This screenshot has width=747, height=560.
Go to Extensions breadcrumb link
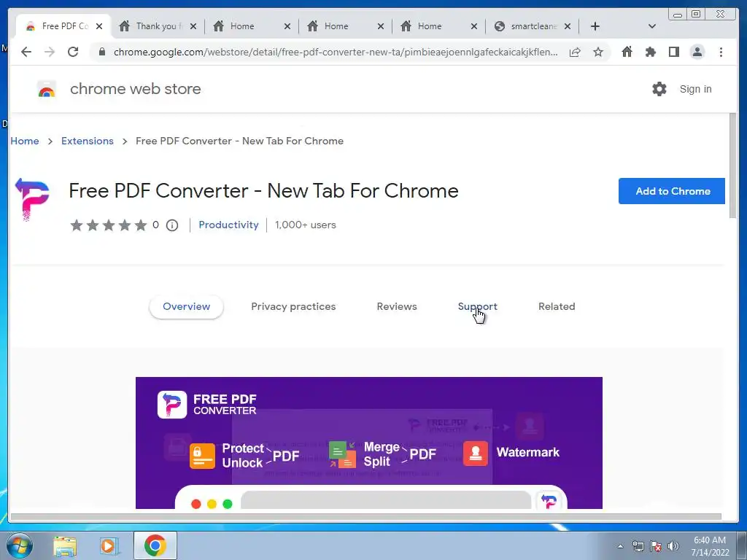point(88,141)
